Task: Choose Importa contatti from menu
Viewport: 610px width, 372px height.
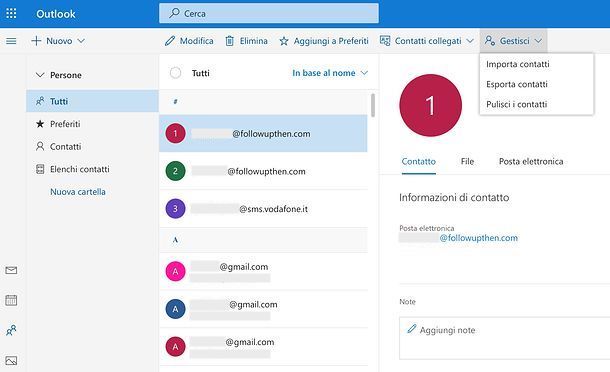Action: click(x=518, y=64)
